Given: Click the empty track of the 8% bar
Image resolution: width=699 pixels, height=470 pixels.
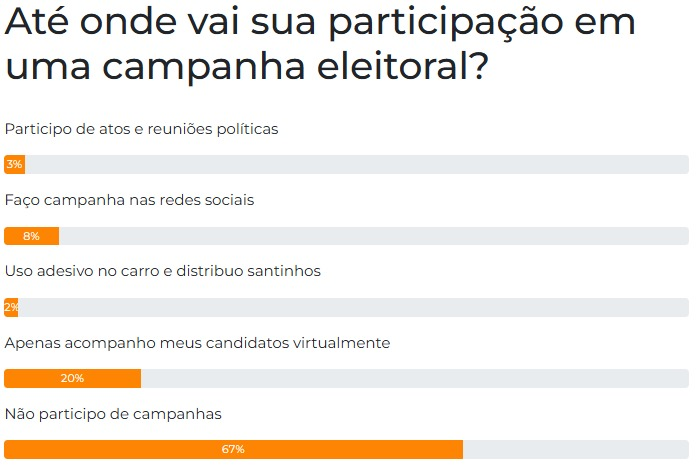Looking at the screenshot, I should [x=374, y=236].
